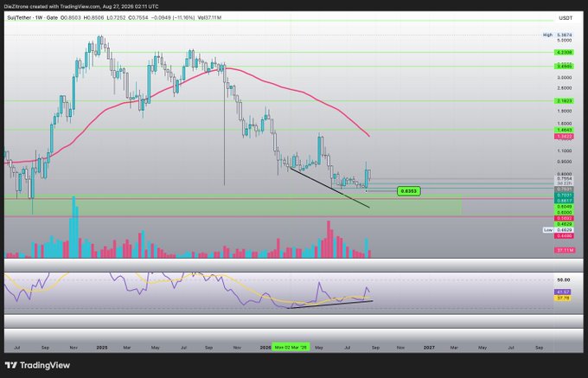Click the green 2.1823 price axis label
The height and width of the screenshot is (378, 588).
pyautogui.click(x=564, y=101)
